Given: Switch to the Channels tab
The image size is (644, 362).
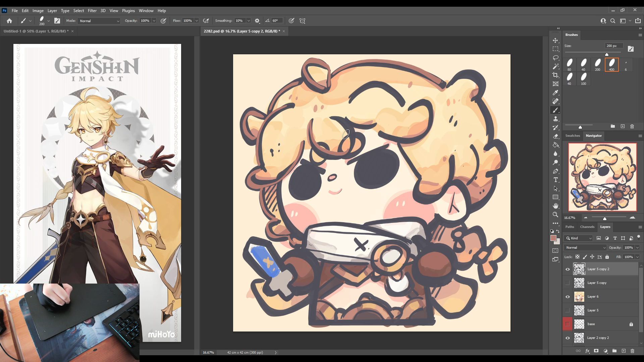Looking at the screenshot, I should (x=587, y=227).
